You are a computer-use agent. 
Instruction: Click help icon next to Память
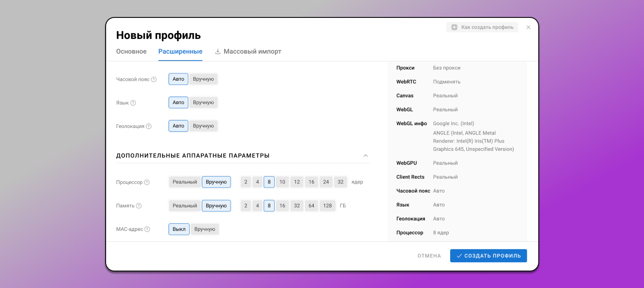[x=139, y=206]
